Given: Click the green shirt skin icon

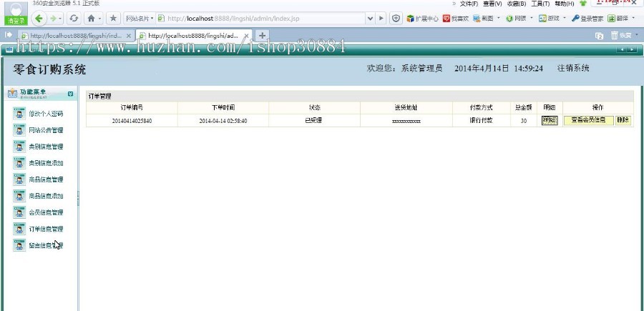Looking at the screenshot, I should pyautogui.click(x=582, y=4).
